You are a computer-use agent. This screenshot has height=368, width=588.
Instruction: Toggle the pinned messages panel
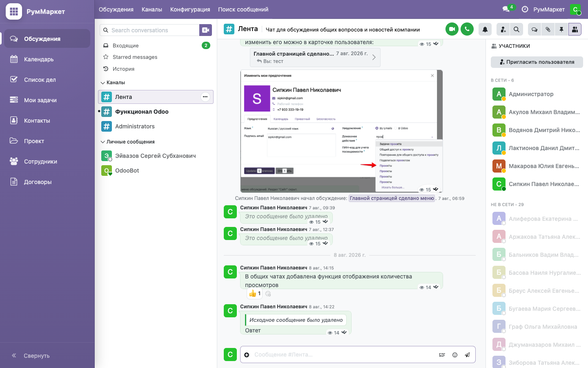point(561,29)
